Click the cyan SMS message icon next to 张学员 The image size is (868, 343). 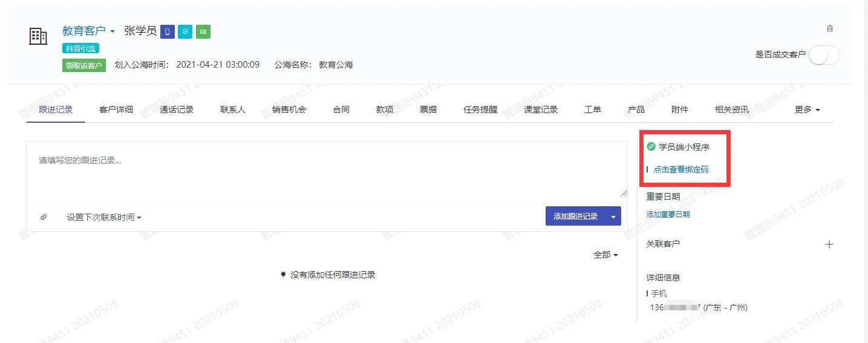(185, 31)
